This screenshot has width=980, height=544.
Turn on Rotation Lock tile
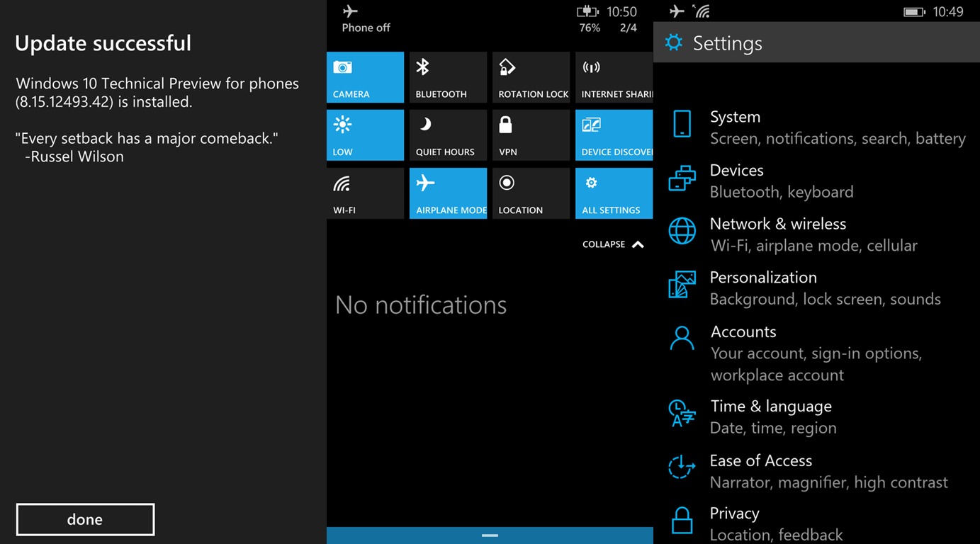click(x=531, y=77)
